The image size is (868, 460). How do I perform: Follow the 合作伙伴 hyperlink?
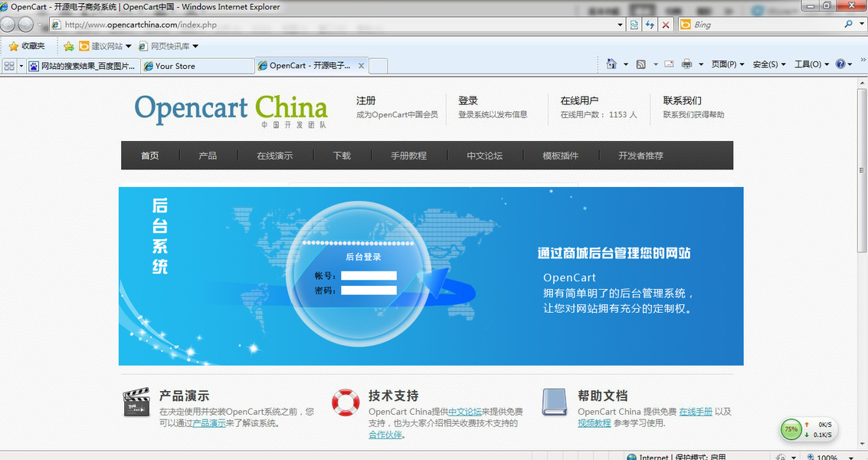pos(385,435)
